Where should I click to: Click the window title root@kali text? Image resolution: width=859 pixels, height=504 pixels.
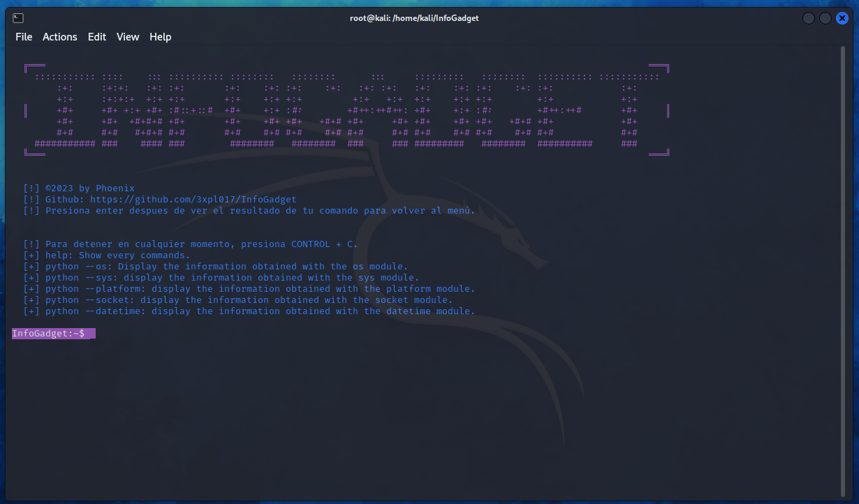point(414,18)
